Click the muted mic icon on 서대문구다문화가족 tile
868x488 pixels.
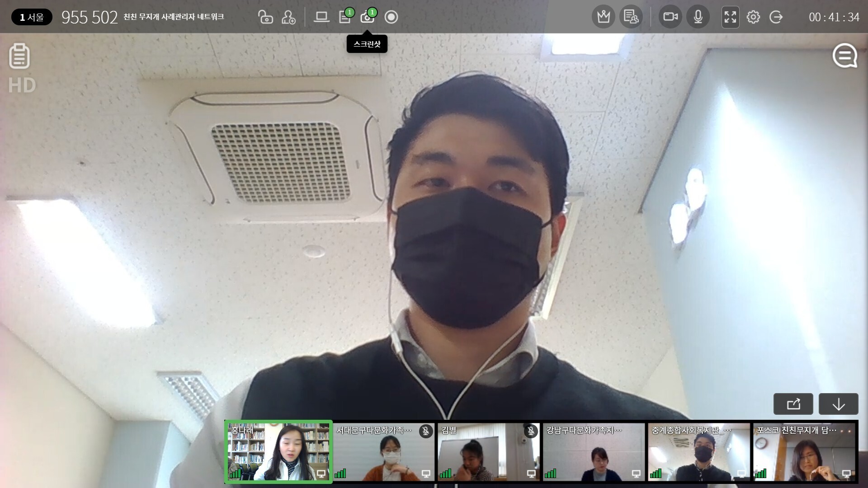pos(425,431)
